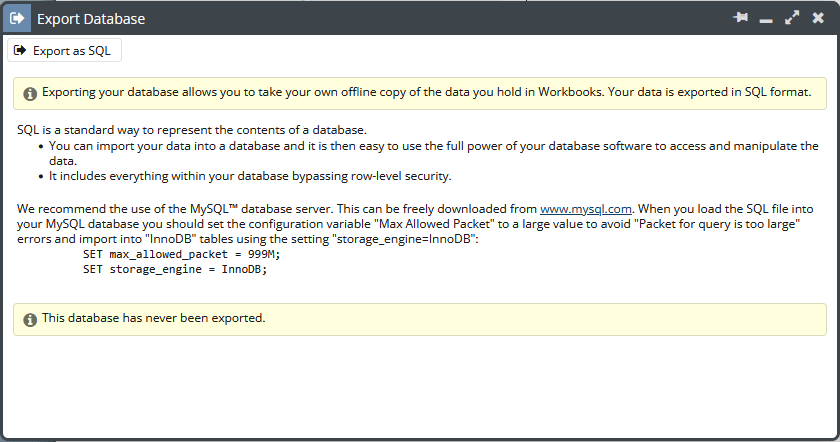Click the 'This database has never been exported' message
Image resolution: width=840 pixels, height=442 pixels.
pyautogui.click(x=154, y=318)
